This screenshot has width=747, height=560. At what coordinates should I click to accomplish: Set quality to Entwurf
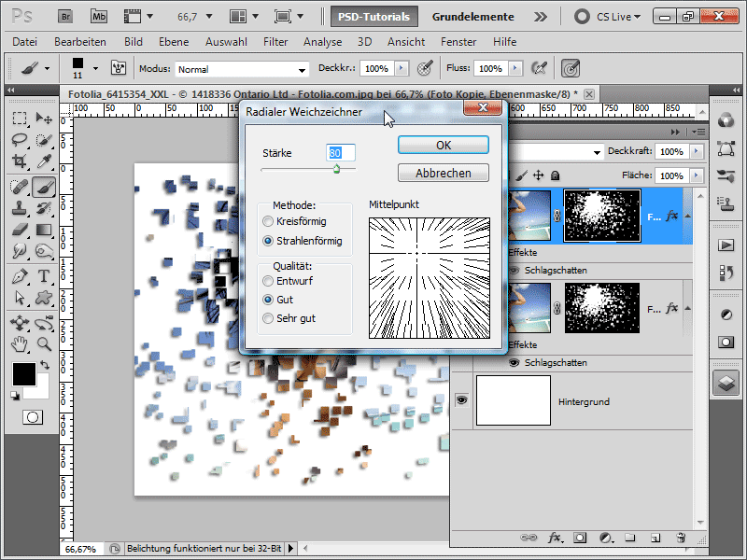268,281
